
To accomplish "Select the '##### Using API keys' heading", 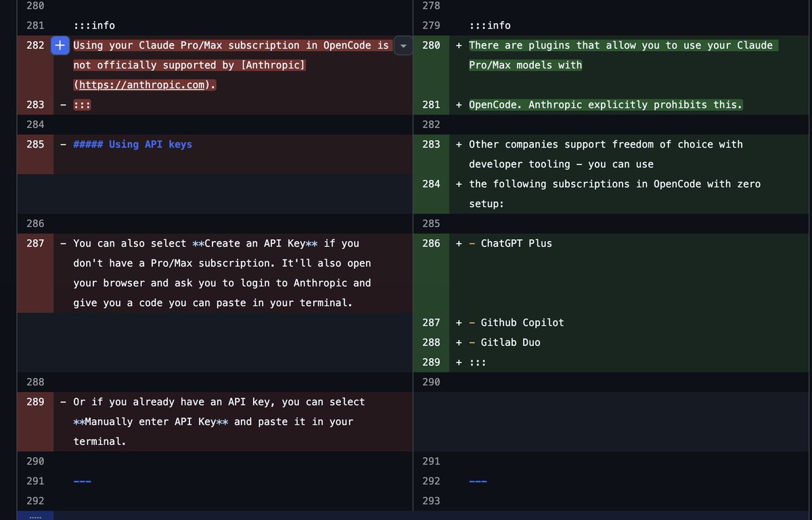I will coord(133,144).
